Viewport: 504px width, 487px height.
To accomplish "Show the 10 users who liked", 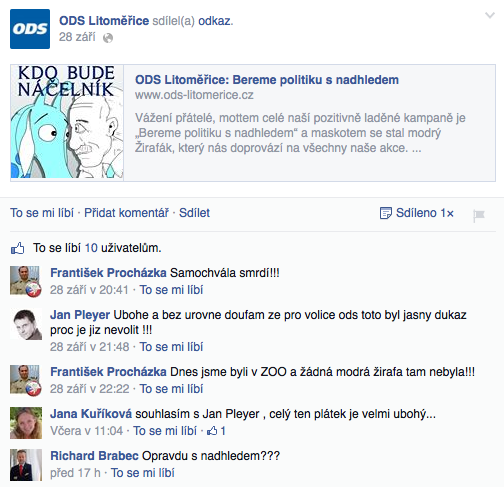I will click(x=91, y=248).
